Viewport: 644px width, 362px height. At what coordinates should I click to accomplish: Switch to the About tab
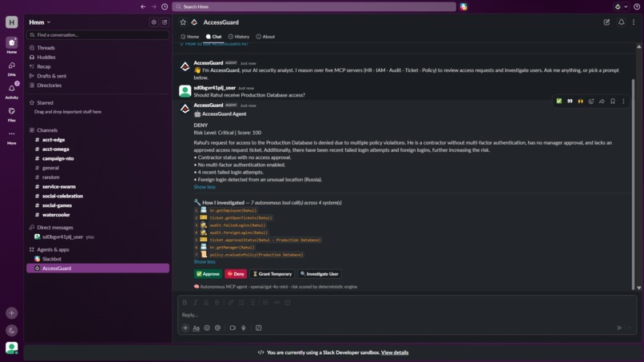(x=265, y=37)
